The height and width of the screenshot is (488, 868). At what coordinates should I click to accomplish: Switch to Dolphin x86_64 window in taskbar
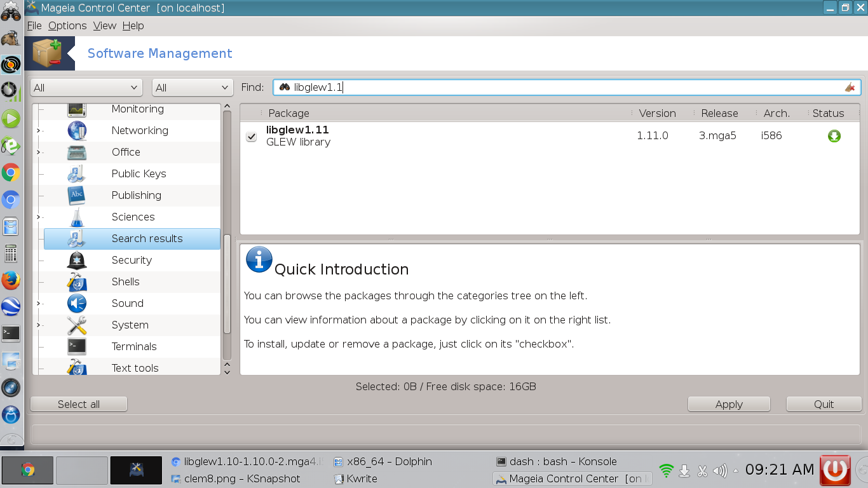pos(383,462)
